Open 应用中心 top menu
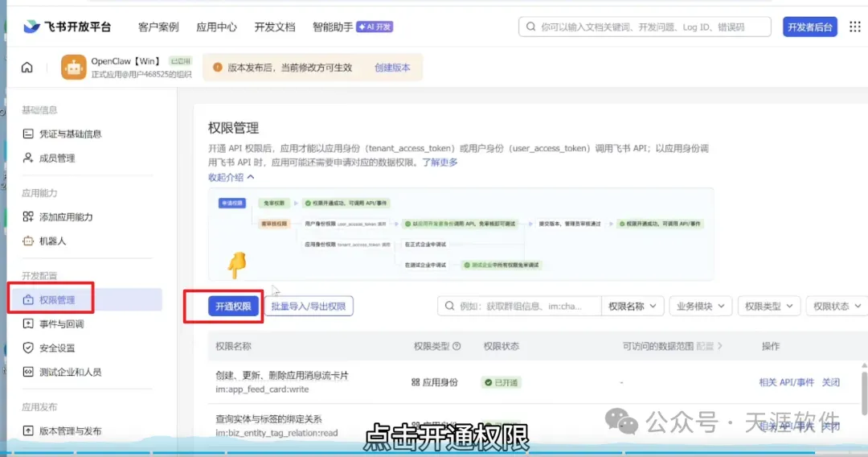 click(216, 27)
